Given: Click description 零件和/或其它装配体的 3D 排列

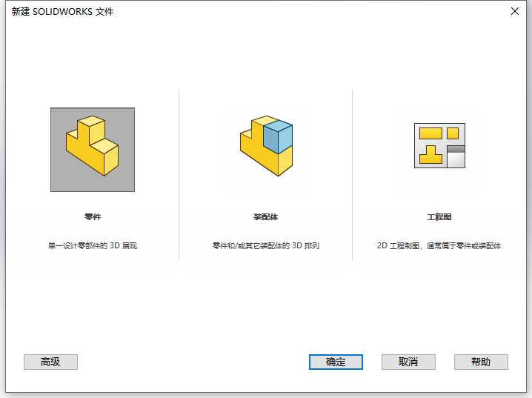Looking at the screenshot, I should point(266,245).
